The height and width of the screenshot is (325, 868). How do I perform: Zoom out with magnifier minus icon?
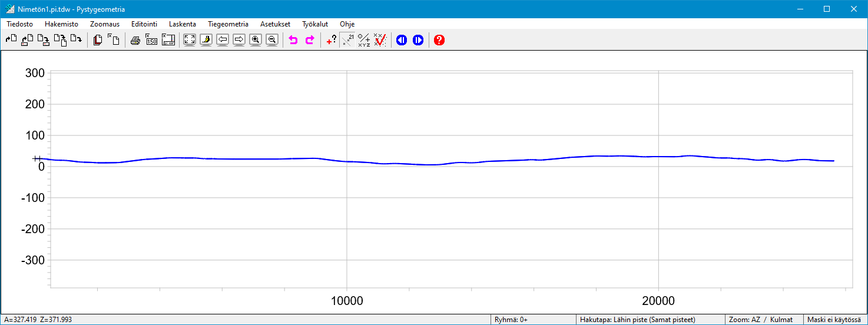click(272, 40)
